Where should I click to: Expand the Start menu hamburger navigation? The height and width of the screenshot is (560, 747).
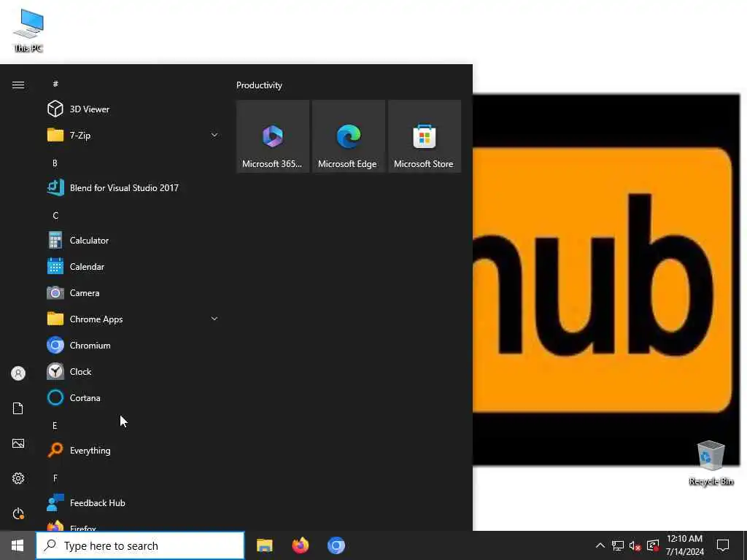(x=18, y=85)
